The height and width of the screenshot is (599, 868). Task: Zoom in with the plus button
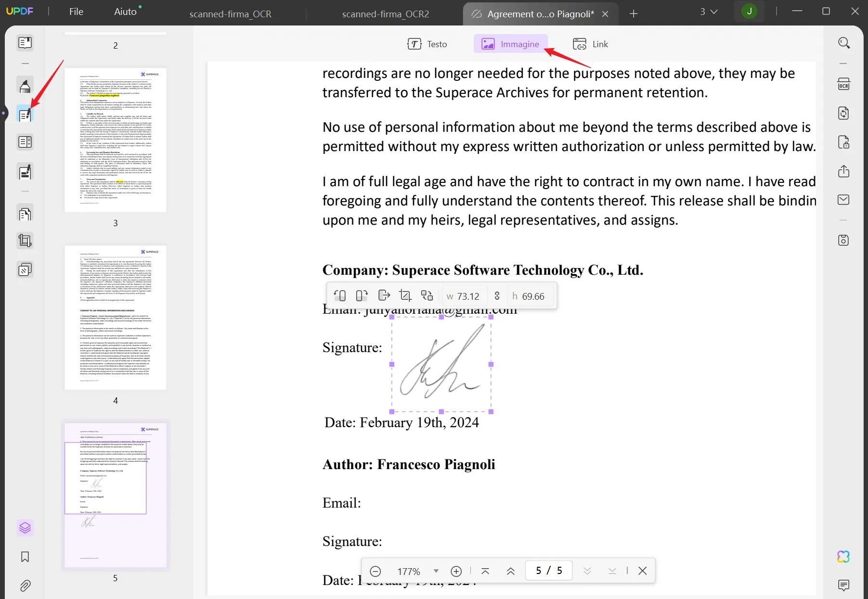[x=456, y=571]
